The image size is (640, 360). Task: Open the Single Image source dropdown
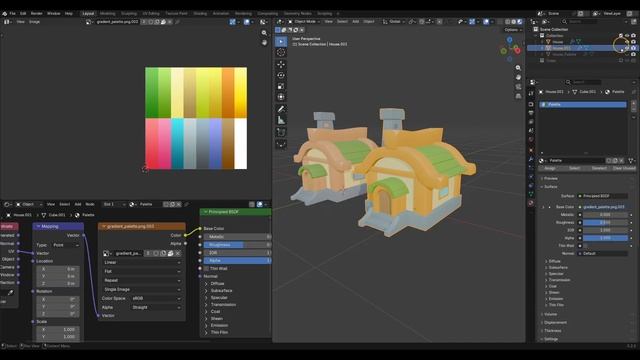click(142, 289)
